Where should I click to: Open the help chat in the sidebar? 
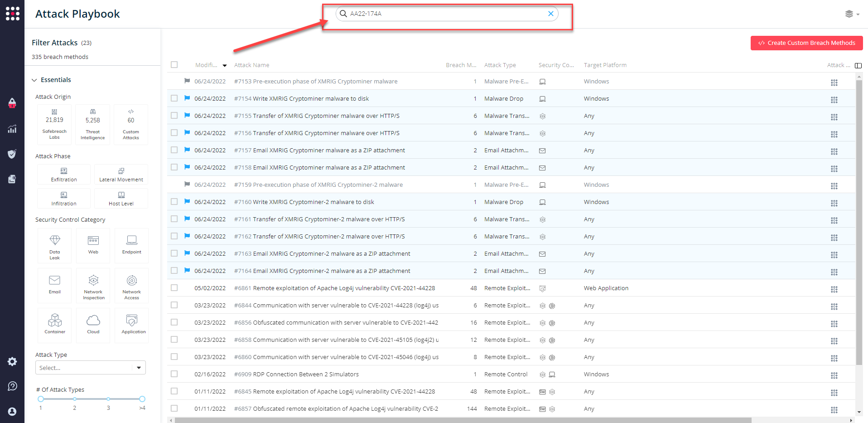[x=12, y=386]
